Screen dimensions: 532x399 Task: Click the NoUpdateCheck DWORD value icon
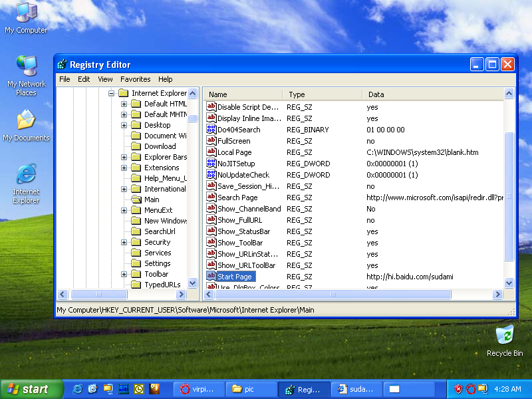pyautogui.click(x=211, y=174)
